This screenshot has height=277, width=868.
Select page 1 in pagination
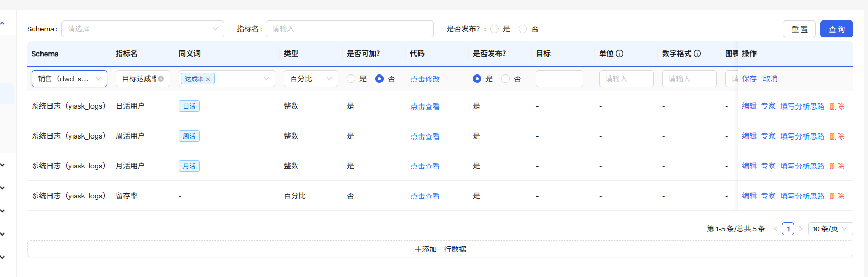point(788,229)
